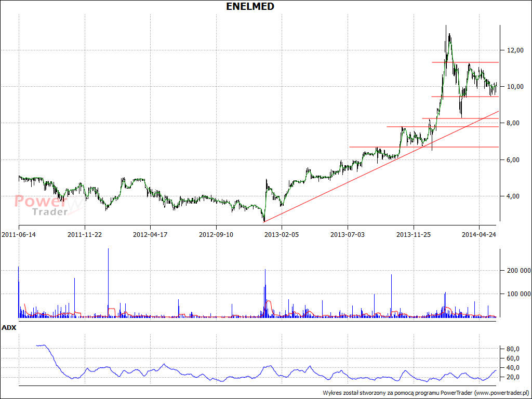Select the 2011-06-14 date label
Image resolution: width=532 pixels, height=399 pixels.
19,234
